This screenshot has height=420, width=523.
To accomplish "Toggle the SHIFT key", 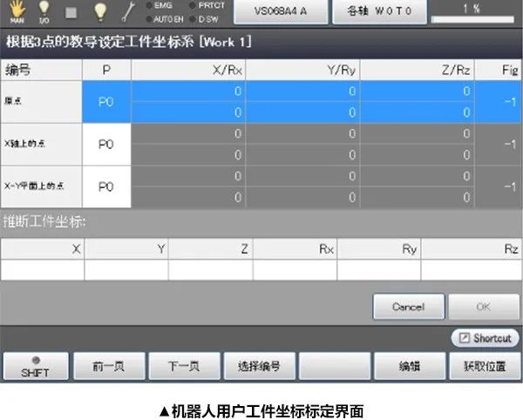I will 34,366.
